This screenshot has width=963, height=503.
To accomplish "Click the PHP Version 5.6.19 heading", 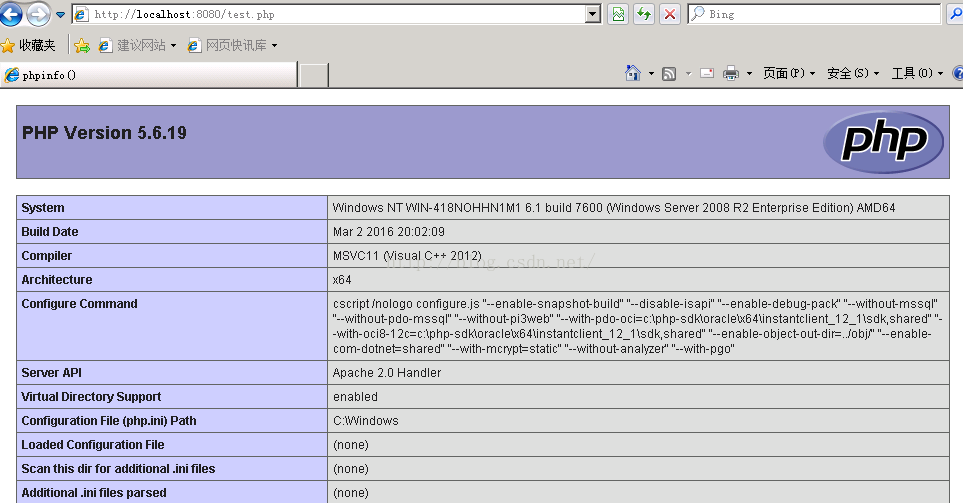I will [104, 133].
